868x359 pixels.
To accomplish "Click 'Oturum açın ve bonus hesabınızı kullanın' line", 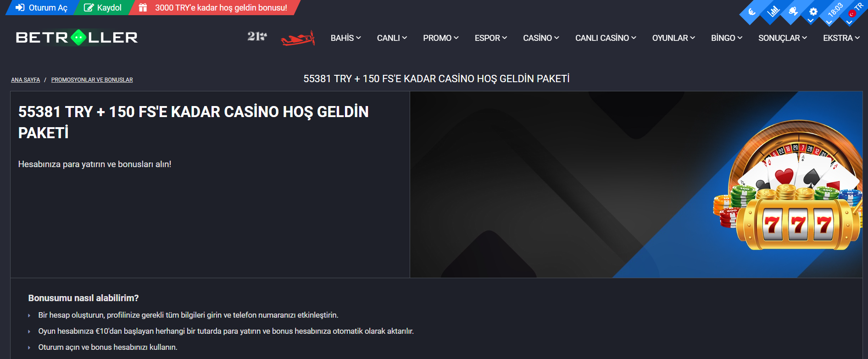I will (x=108, y=347).
